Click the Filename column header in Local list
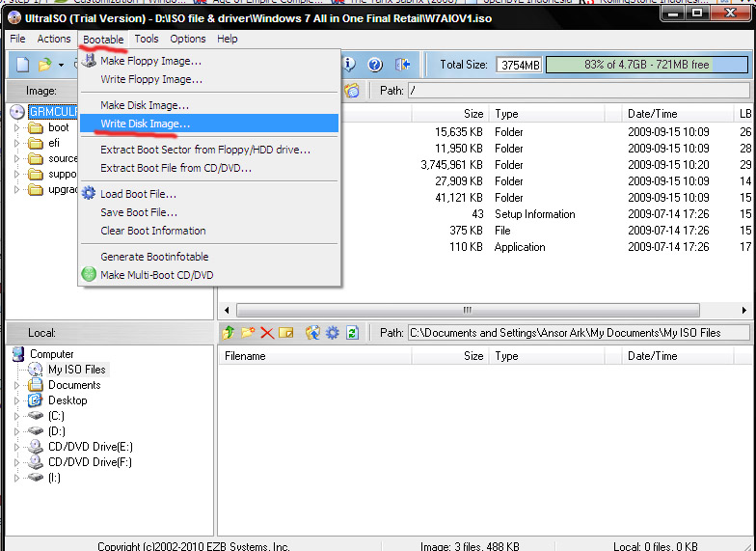This screenshot has width=756, height=551. click(x=314, y=356)
